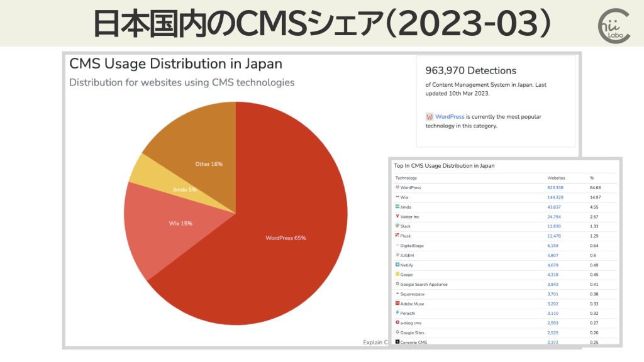Image resolution: width=644 pixels, height=362 pixels.
Task: Click the Google Search Appliance name
Action: coord(424,285)
